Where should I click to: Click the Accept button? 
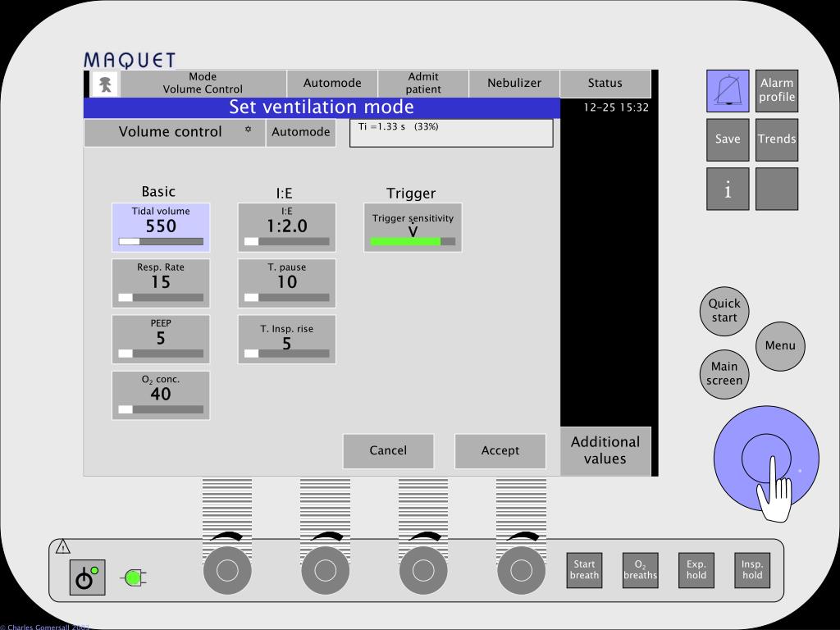click(500, 451)
